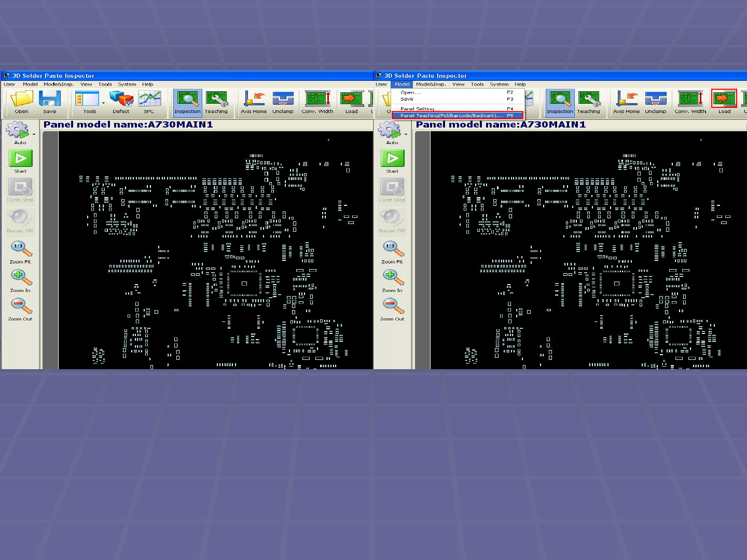Choose Save from the Model menu in the right window

(457, 99)
